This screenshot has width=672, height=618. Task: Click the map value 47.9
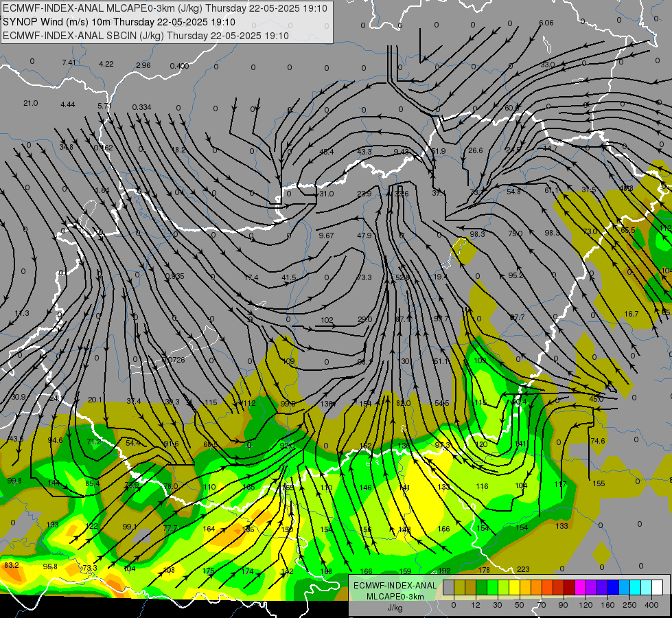(364, 236)
